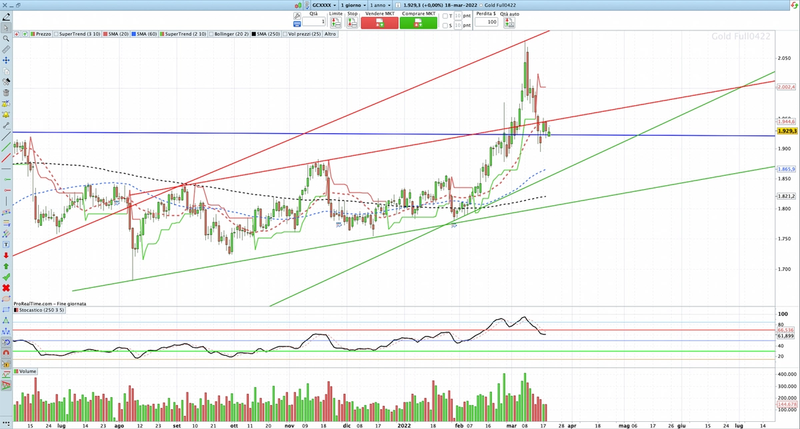Select the cursor pointer tool
This screenshot has height=429, width=800.
[x=6, y=28]
